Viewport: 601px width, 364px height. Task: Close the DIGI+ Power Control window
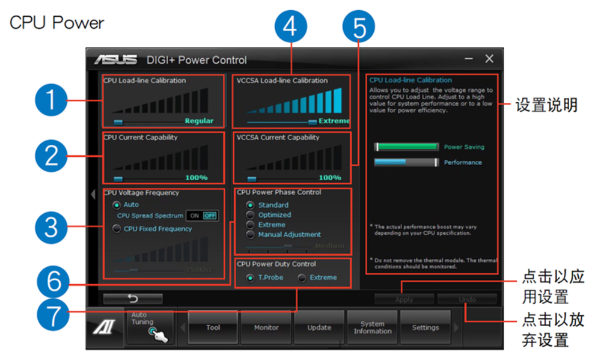pyautogui.click(x=489, y=59)
